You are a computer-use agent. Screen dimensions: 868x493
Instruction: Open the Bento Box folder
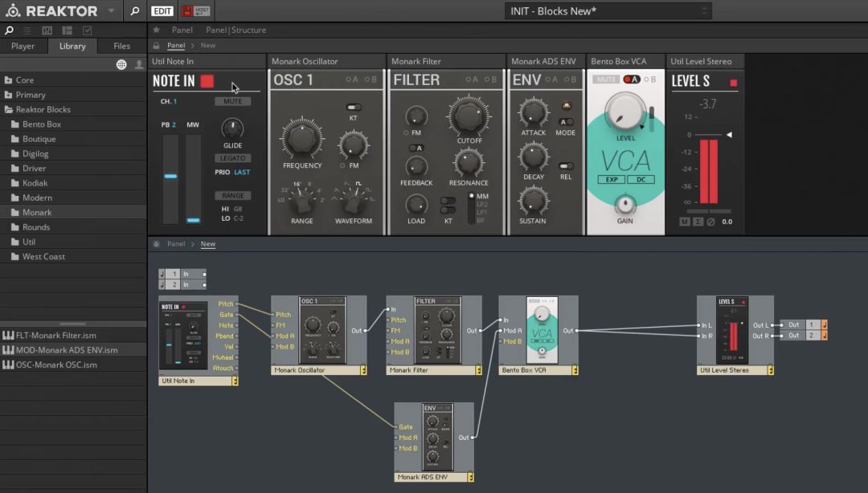[73, 124]
